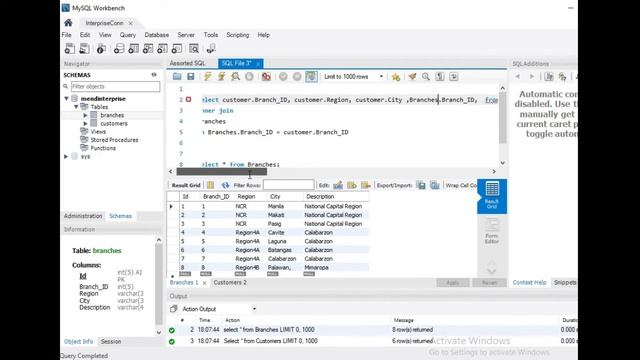Screen dimensions: 640x360
Task: Run Explain plan magnifier-lightning icon
Action: [x=236, y=76]
